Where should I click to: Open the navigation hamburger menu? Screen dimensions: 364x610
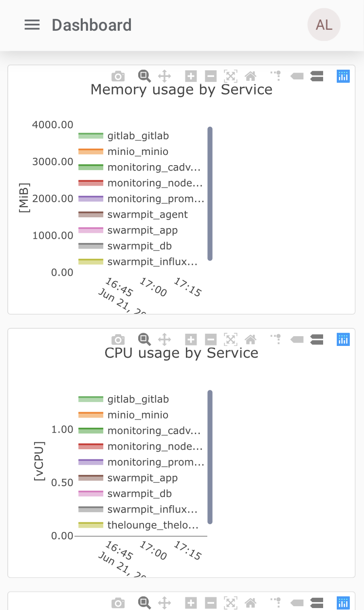pos(32,25)
